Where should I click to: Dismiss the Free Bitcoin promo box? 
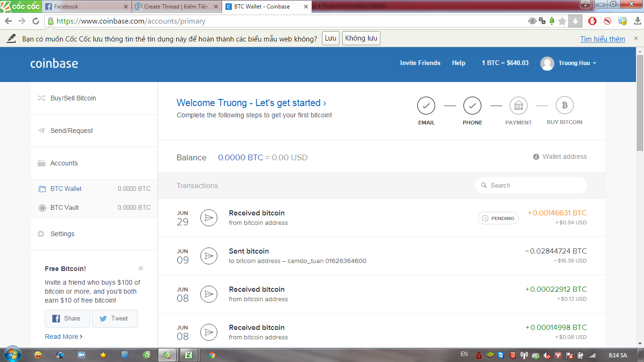click(x=140, y=268)
